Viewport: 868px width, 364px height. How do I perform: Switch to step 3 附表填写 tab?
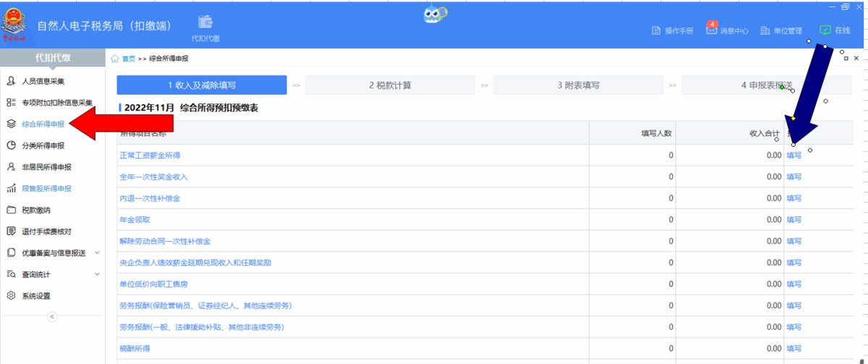(578, 85)
